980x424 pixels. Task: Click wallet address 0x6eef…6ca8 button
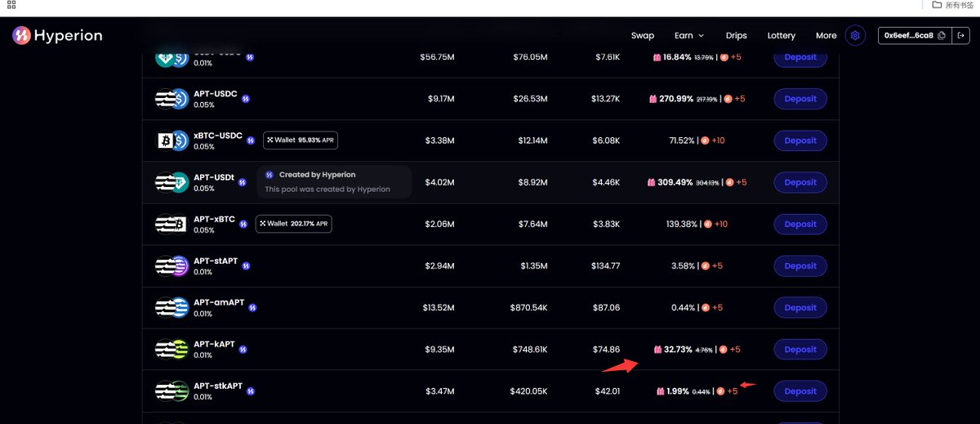point(915,36)
